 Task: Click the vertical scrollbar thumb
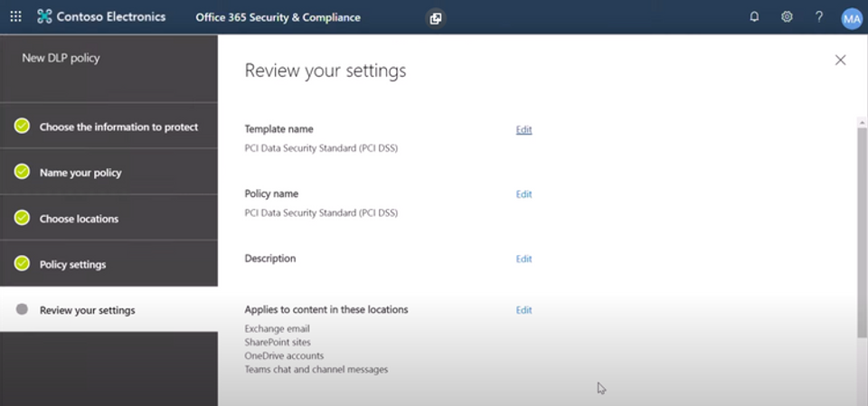click(862, 231)
